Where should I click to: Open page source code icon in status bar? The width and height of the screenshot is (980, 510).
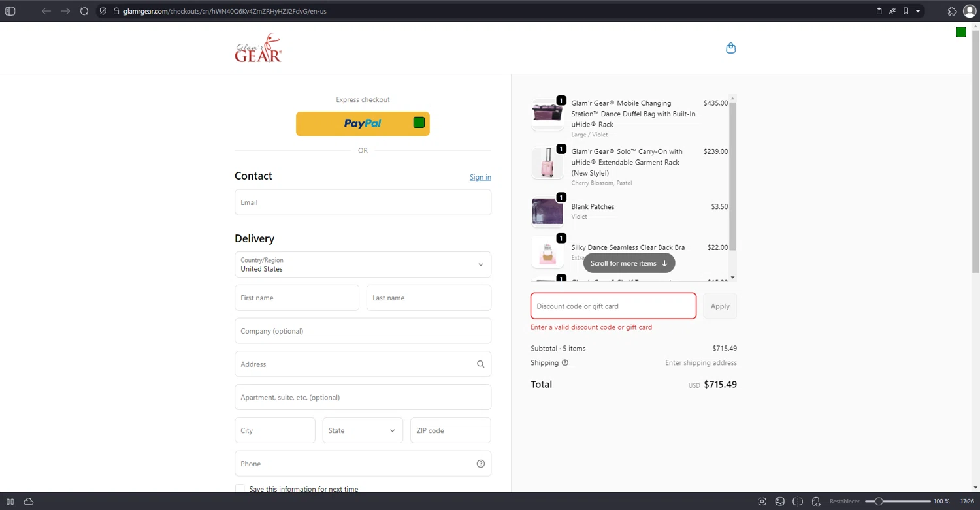(816, 502)
